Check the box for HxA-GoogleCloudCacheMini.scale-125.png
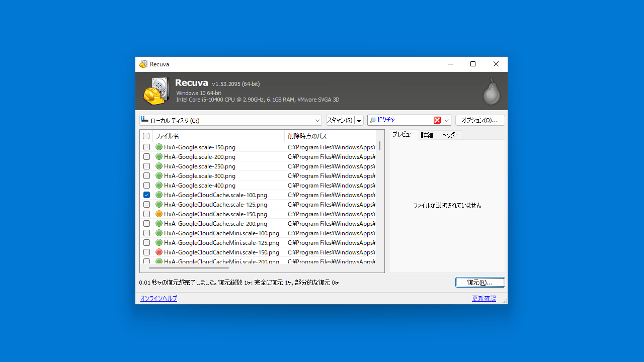This screenshot has height=362, width=644. point(146,243)
